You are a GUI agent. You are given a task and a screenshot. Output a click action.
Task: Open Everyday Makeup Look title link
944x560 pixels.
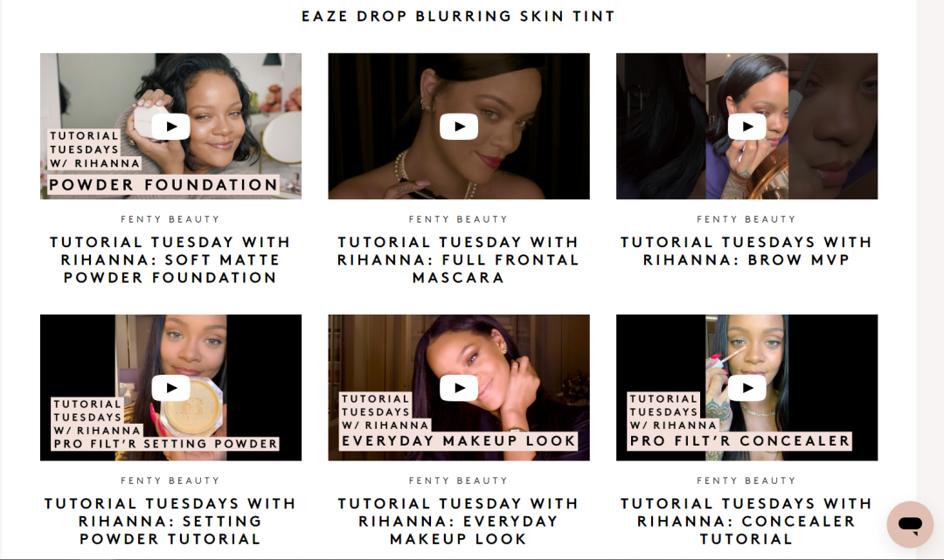click(458, 521)
